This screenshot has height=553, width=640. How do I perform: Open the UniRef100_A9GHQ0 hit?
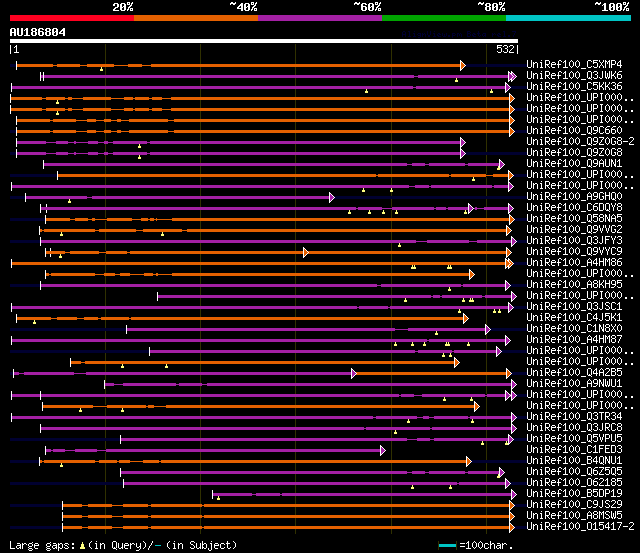[574, 197]
